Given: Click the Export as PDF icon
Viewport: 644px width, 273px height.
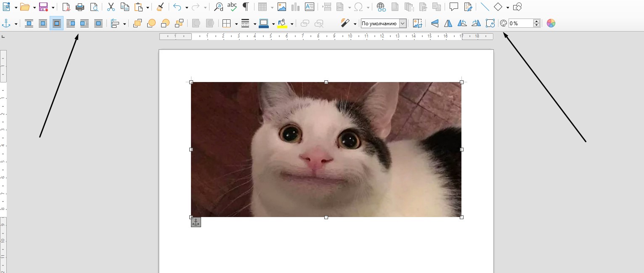Looking at the screenshot, I should [x=66, y=7].
